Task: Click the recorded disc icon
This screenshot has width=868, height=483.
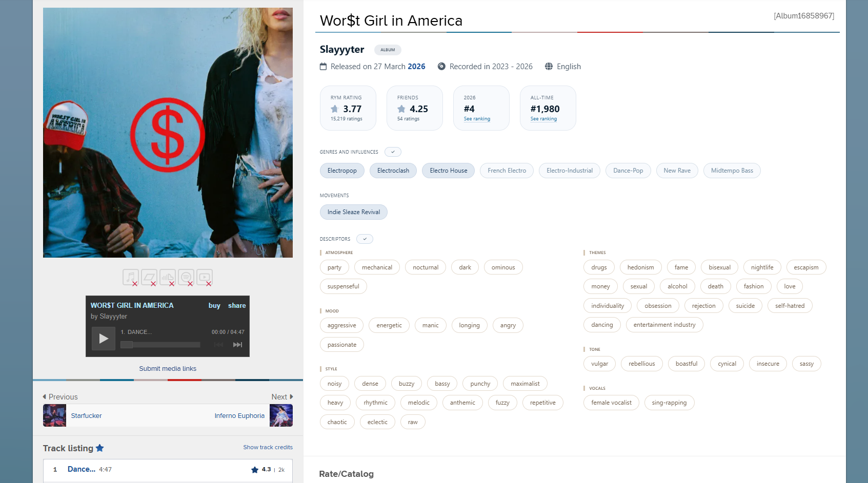Action: [x=441, y=67]
